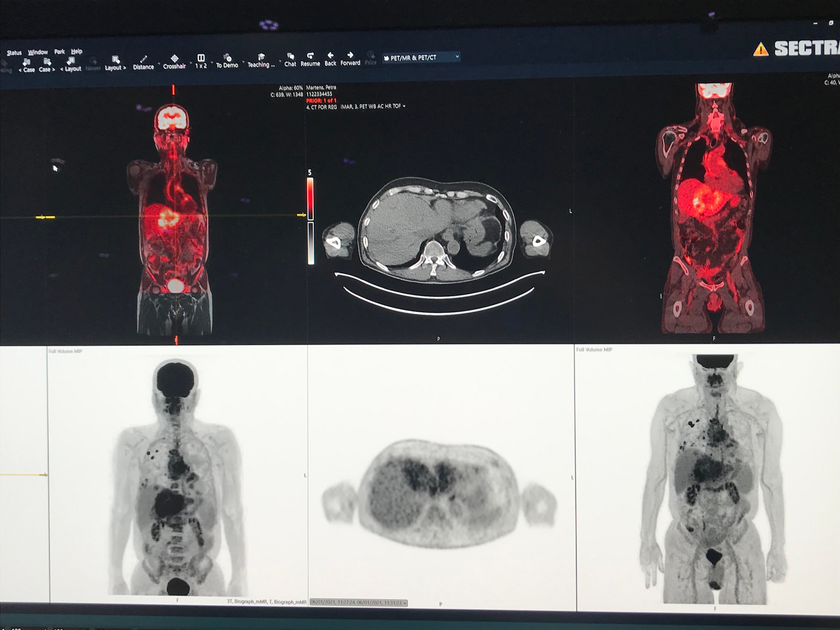Open the Park menu
Image resolution: width=840 pixels, height=630 pixels.
59,51
